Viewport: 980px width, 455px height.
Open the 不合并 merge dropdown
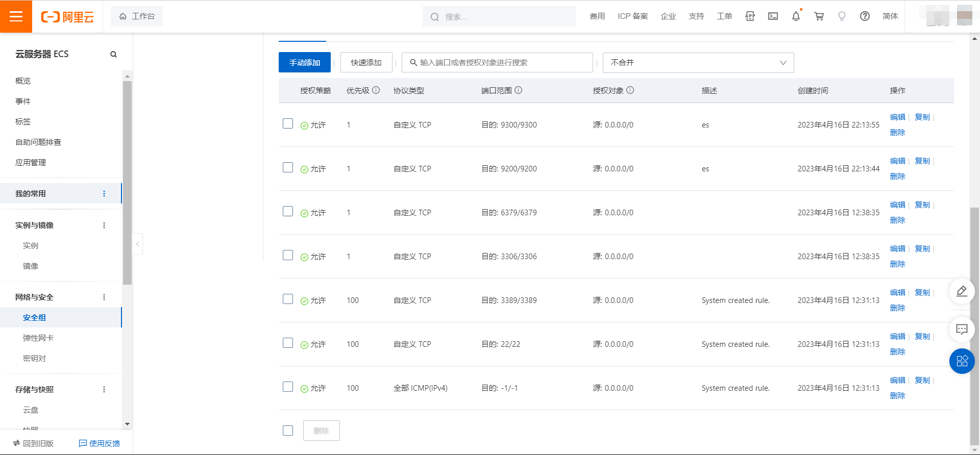coord(698,63)
